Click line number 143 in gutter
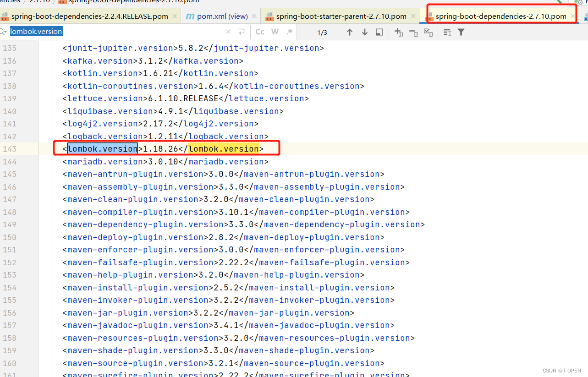Image resolution: width=588 pixels, height=377 pixels. click(9, 149)
